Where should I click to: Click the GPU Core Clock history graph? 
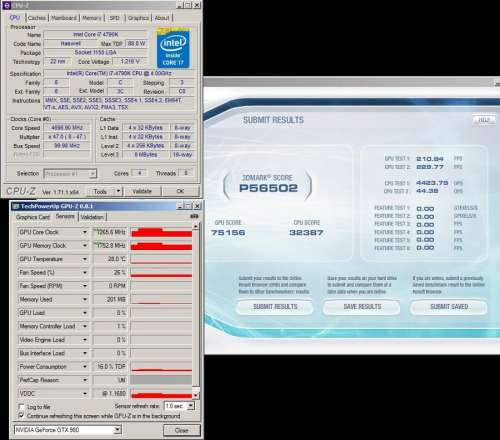[x=161, y=232]
